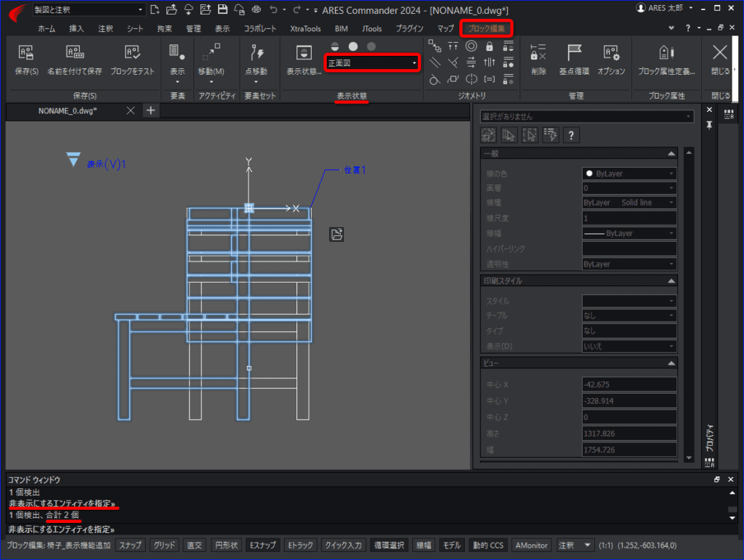This screenshot has width=744, height=560.
Task: Click the 表示状態 visibility states button
Action: pos(304,60)
